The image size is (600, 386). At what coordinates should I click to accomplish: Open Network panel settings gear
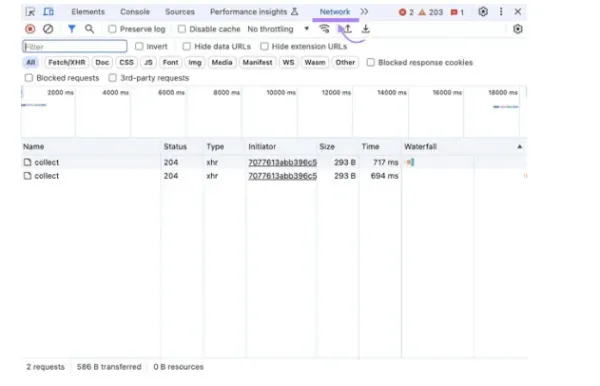click(518, 29)
